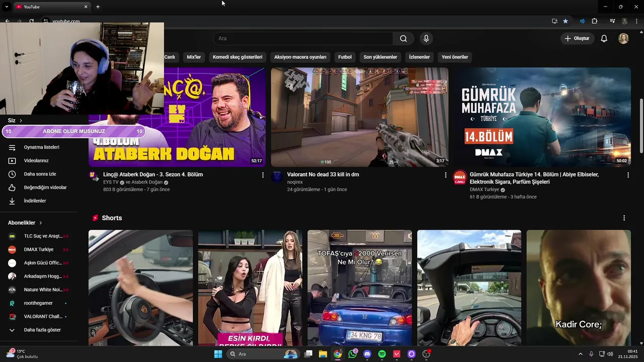Image resolution: width=644 pixels, height=362 pixels.
Task: Close the YouTube tab
Action: pos(86,7)
